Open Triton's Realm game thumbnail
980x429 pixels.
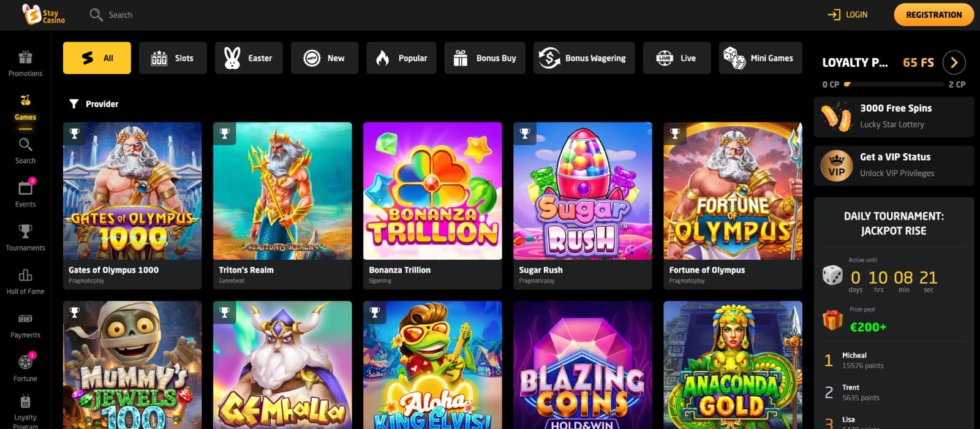pyautogui.click(x=282, y=191)
